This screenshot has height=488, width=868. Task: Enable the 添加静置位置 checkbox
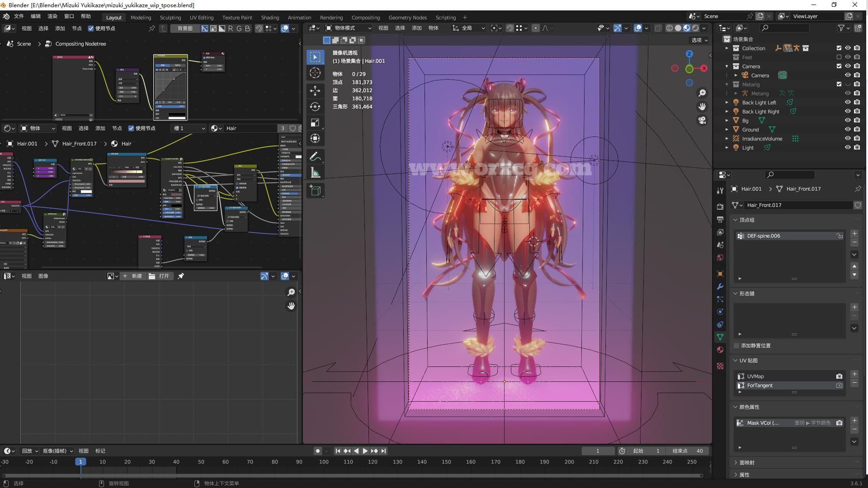(x=736, y=346)
